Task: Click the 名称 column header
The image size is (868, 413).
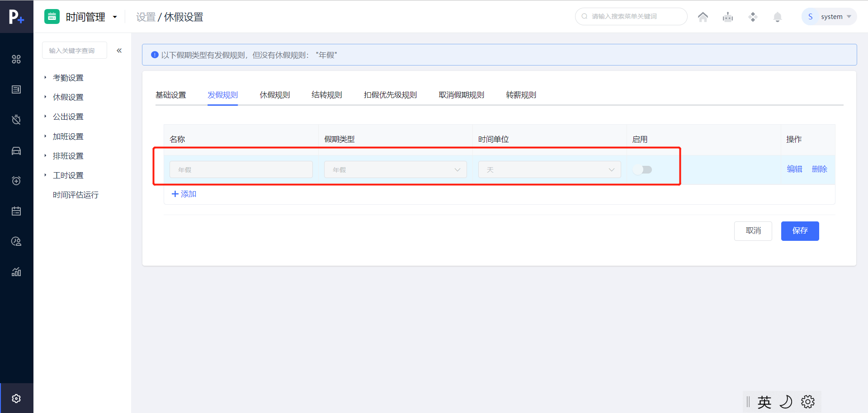Action: [177, 139]
